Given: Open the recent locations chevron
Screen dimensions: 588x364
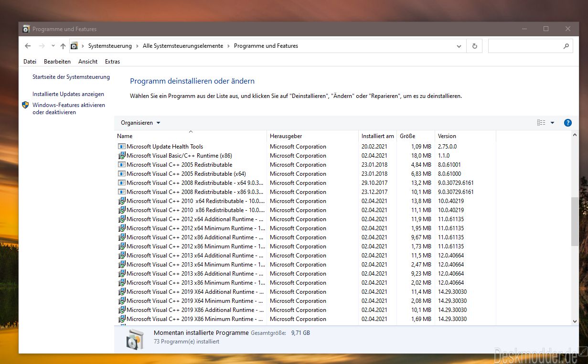Looking at the screenshot, I should 53,46.
